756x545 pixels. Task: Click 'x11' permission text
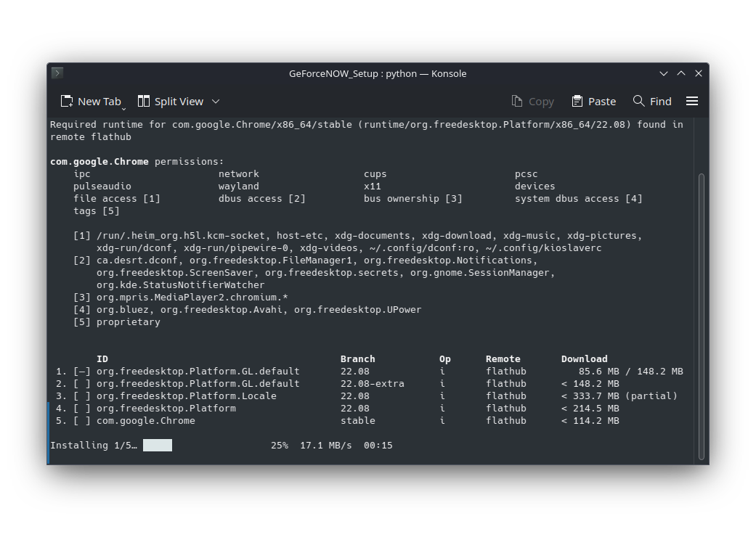(373, 186)
